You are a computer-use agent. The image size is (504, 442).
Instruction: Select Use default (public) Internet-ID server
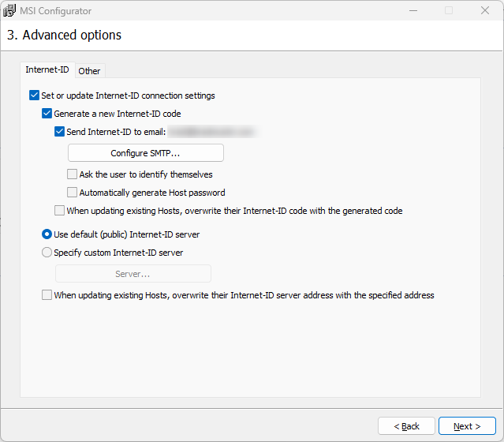[x=47, y=234]
